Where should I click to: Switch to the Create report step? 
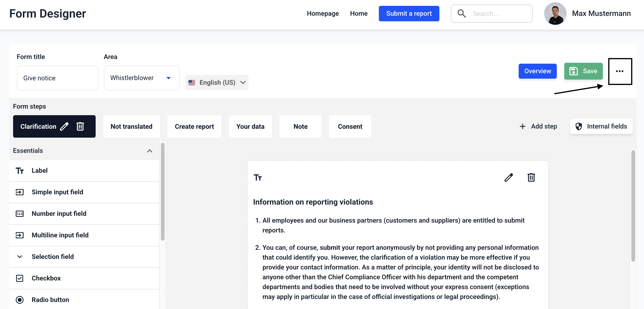[194, 126]
